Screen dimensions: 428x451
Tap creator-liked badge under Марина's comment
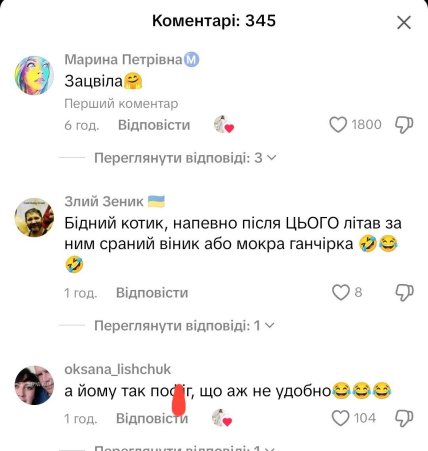click(x=224, y=125)
